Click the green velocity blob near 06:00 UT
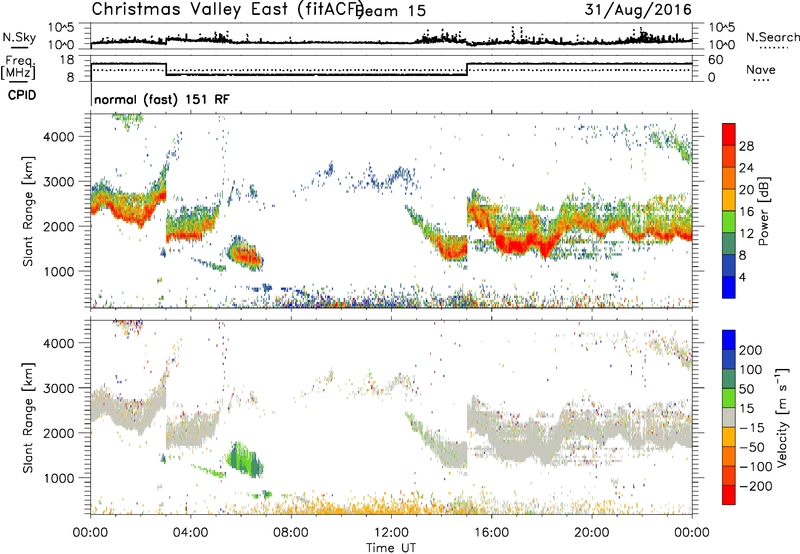Viewport: 800px width, 554px height. coord(245,460)
